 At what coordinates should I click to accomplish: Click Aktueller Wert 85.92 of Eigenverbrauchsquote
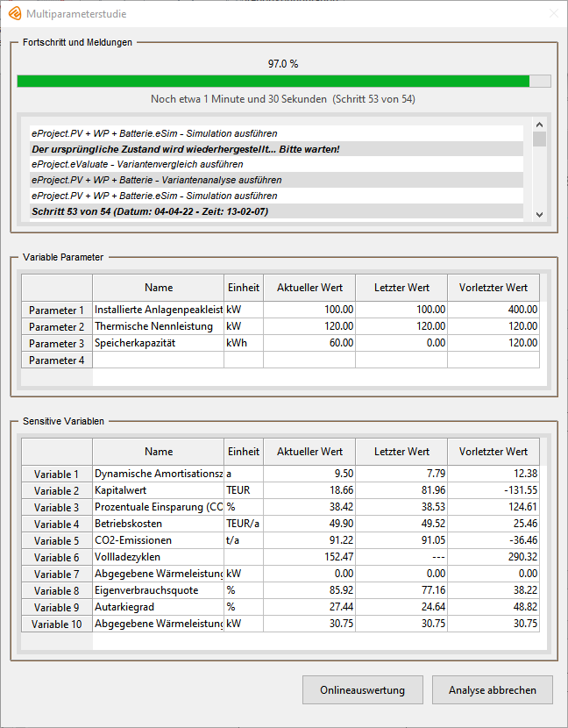point(309,590)
